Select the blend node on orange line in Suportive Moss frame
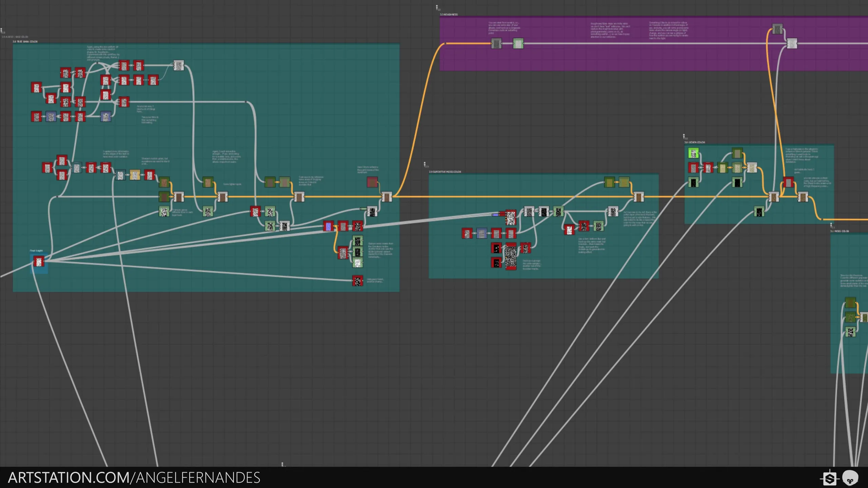This screenshot has width=868, height=488. pyautogui.click(x=638, y=197)
